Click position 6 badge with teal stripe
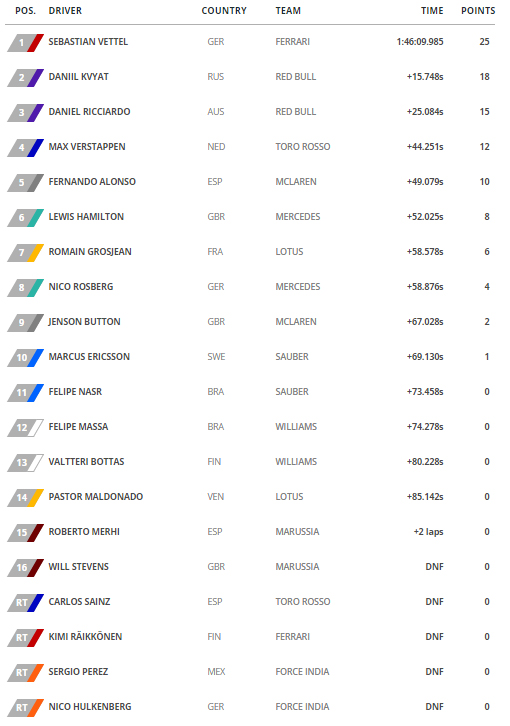 coord(25,218)
